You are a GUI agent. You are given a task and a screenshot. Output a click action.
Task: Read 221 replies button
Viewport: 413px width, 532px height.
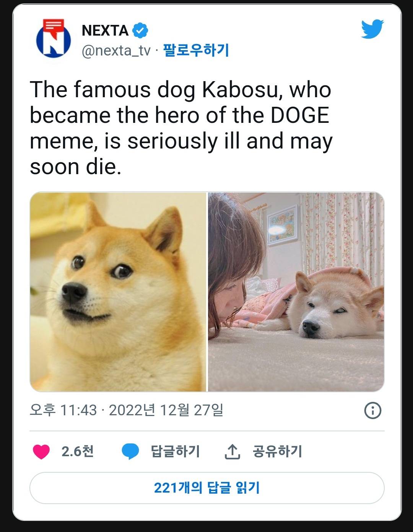(207, 488)
